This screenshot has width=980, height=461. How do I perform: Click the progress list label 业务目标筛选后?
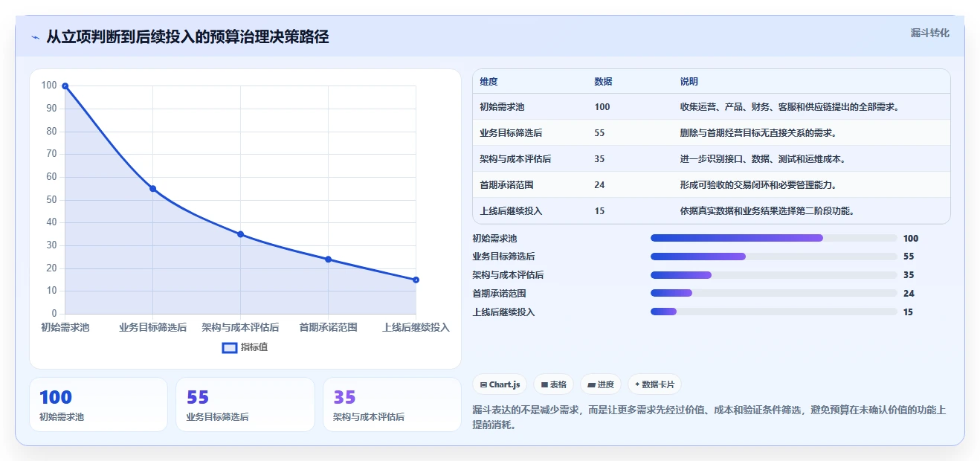503,257
